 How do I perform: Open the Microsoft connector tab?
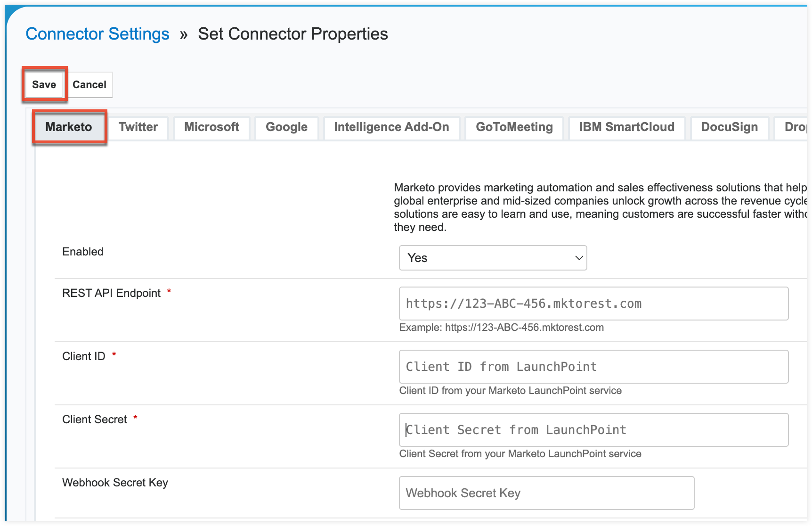pyautogui.click(x=211, y=127)
